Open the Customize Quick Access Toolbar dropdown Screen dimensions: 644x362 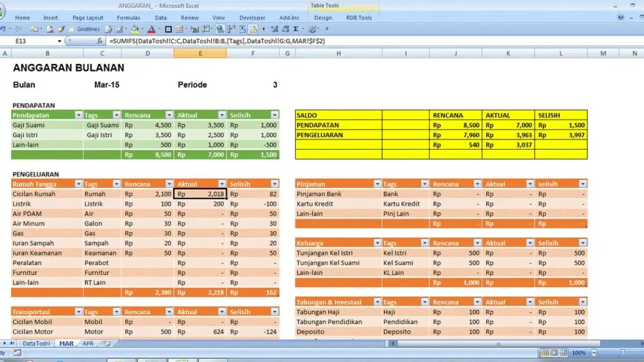point(326,29)
